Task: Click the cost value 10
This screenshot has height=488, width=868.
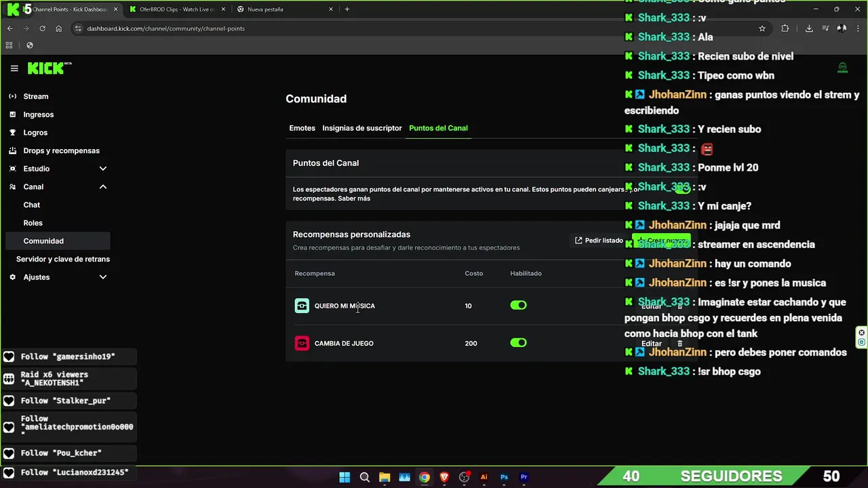Action: tap(468, 306)
